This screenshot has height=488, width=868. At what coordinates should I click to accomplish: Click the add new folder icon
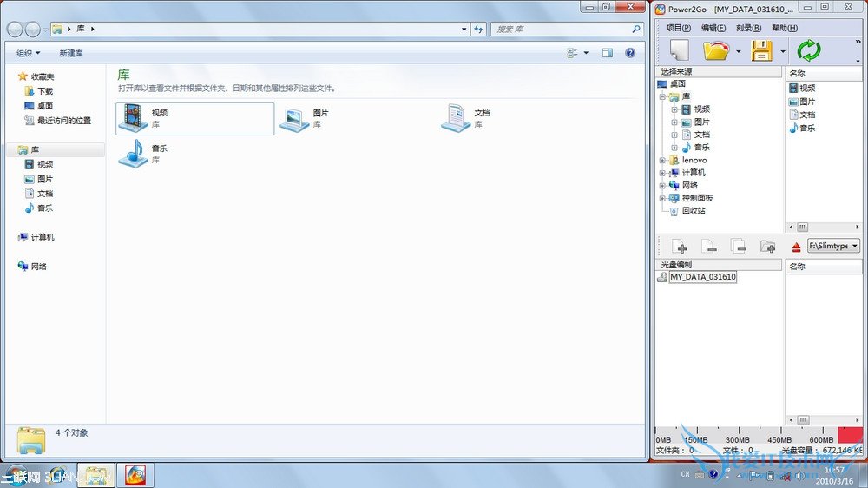pos(767,247)
